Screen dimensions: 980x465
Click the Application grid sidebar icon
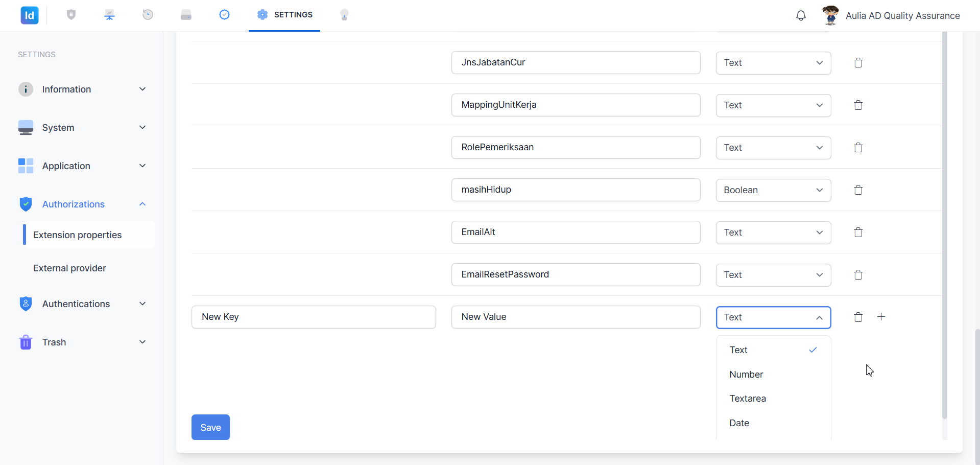(26, 166)
